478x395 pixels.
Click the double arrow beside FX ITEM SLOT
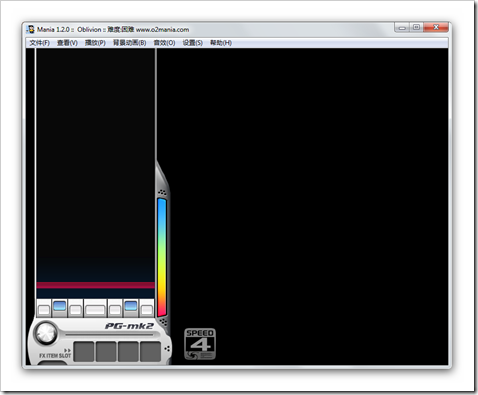(67, 350)
